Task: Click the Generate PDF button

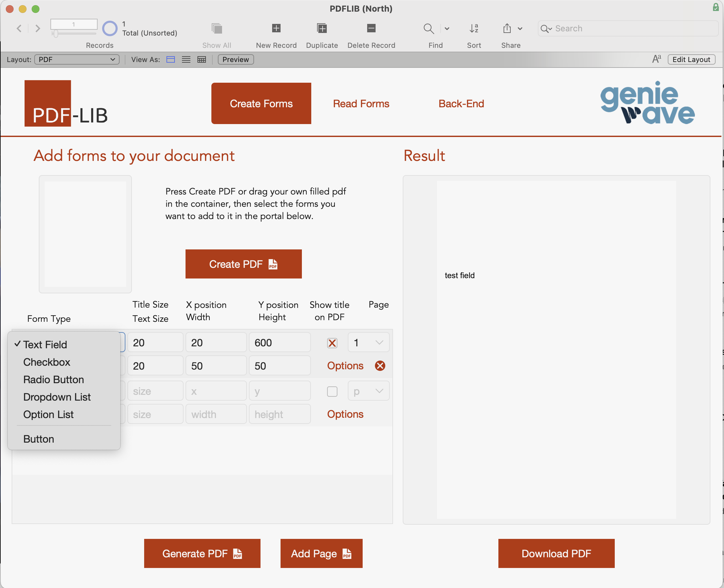Action: tap(202, 553)
